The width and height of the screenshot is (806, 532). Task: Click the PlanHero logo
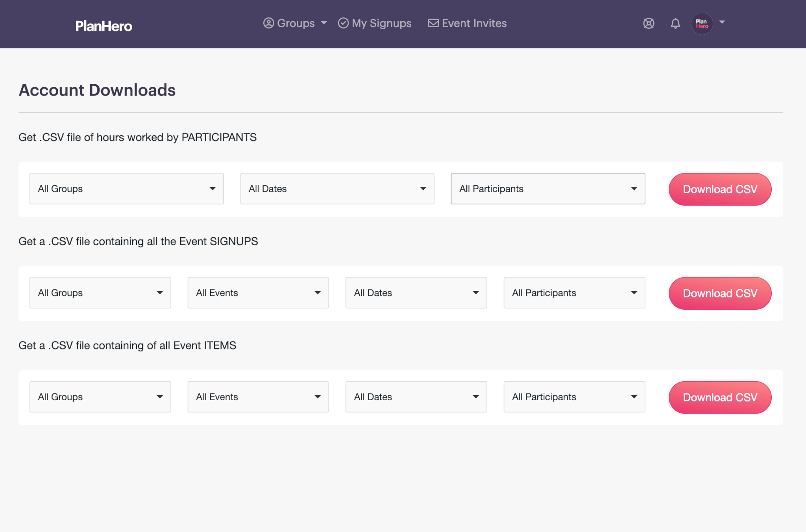click(104, 26)
